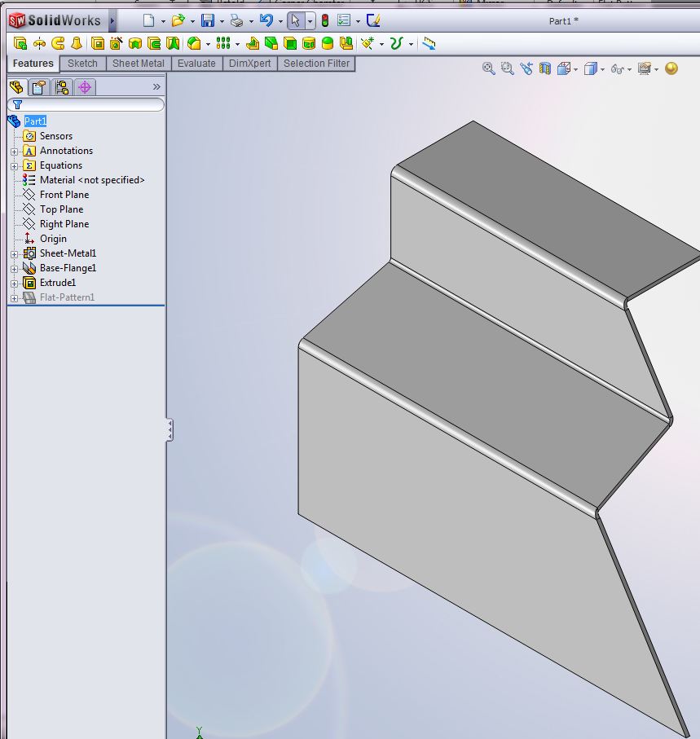
Task: Select Extruded Cut tool
Action: click(x=97, y=43)
